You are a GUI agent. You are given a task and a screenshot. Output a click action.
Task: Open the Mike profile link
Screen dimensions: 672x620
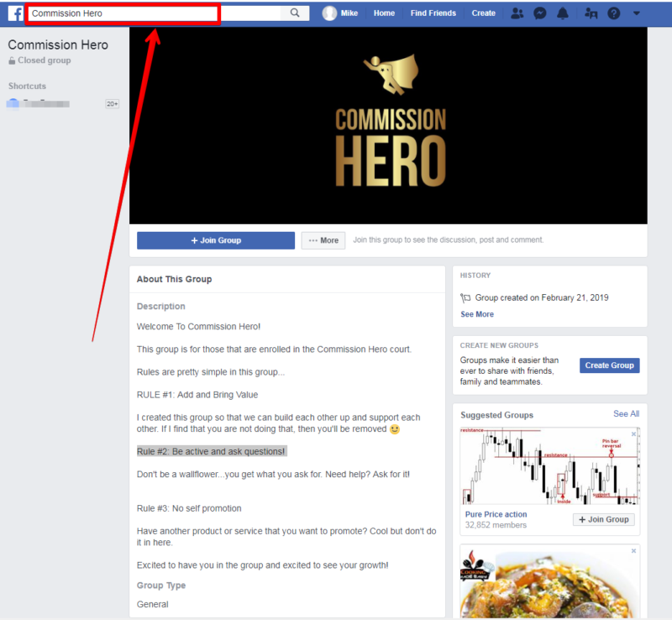click(349, 13)
